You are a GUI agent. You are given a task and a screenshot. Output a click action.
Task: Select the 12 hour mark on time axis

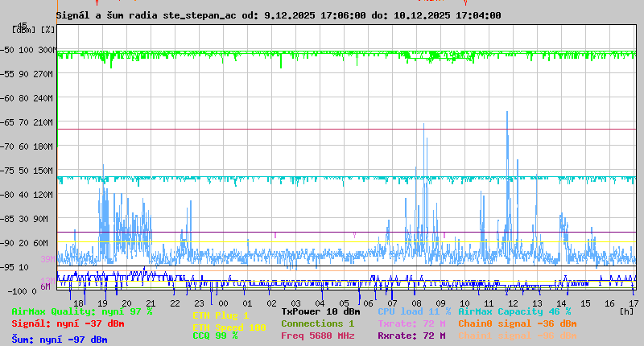tap(513, 303)
